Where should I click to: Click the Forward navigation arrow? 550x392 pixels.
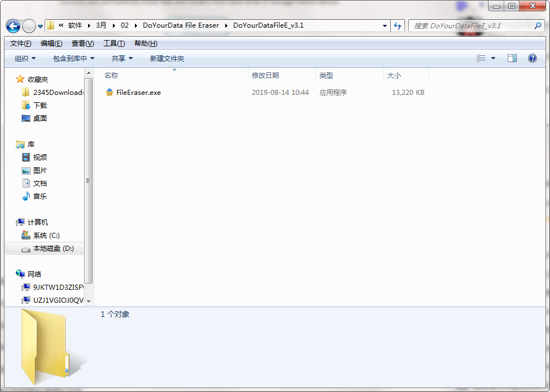tap(28, 25)
